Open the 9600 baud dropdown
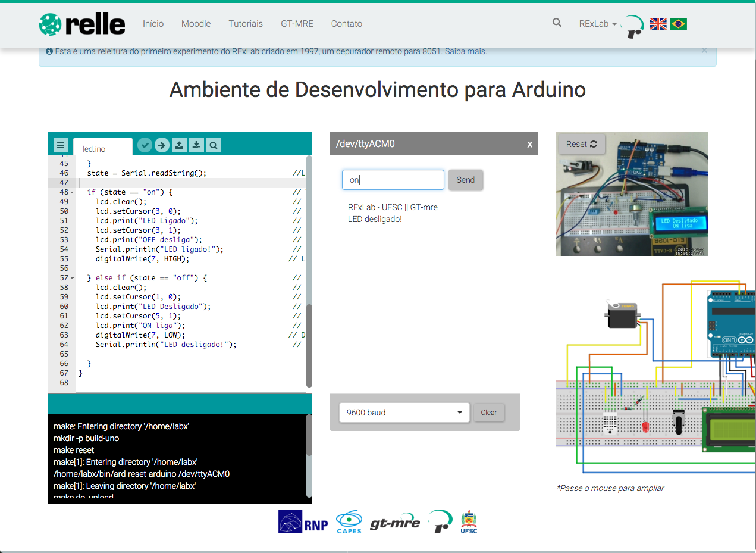 (404, 413)
